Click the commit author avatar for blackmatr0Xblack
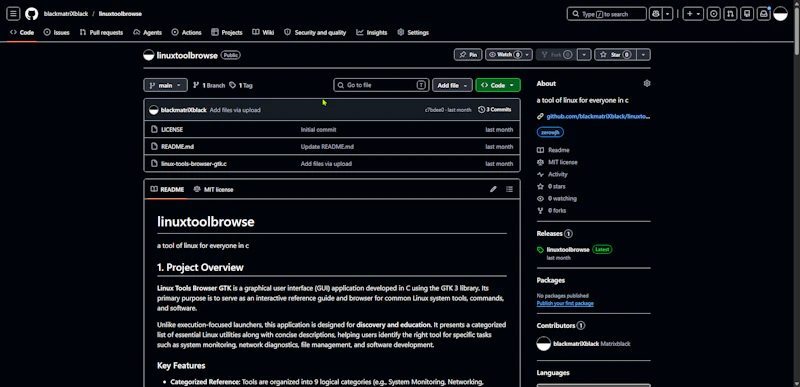 coord(154,110)
